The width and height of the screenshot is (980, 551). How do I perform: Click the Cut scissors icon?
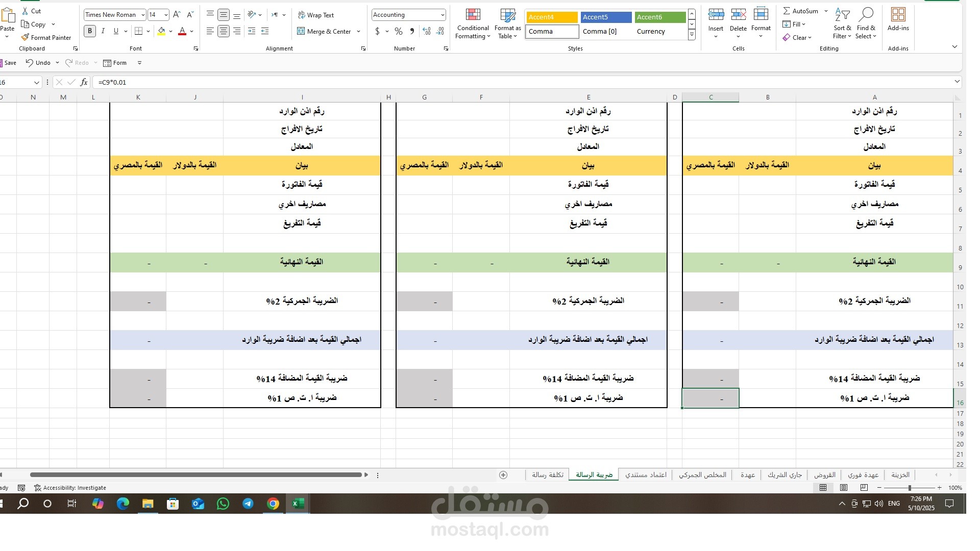point(25,11)
